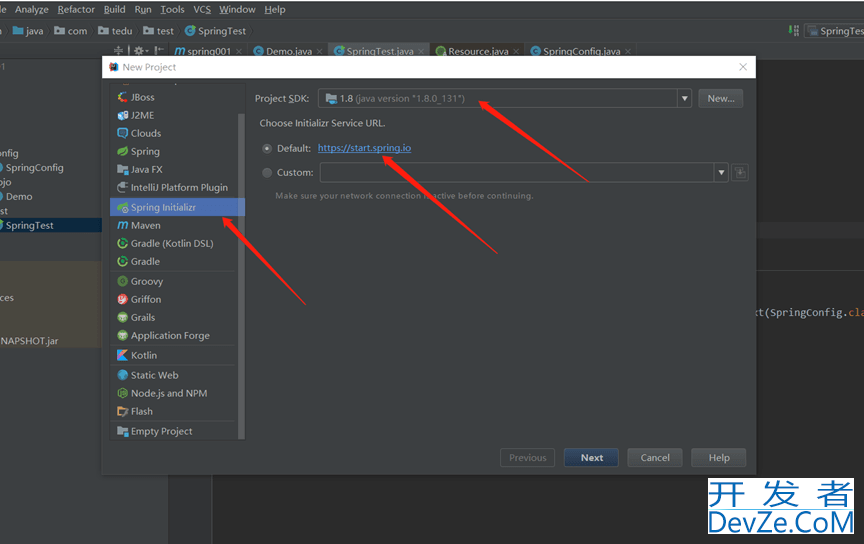
Task: Click the Cancel button
Action: (x=655, y=457)
